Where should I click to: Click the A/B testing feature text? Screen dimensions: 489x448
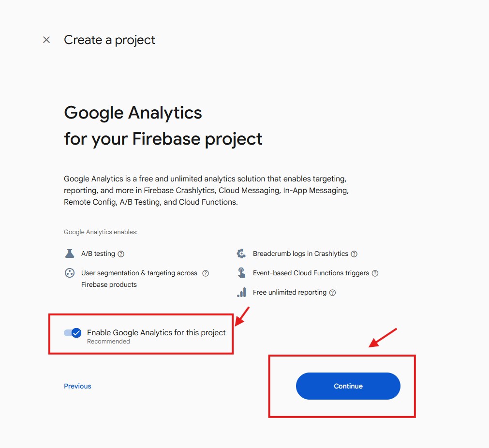click(x=98, y=254)
